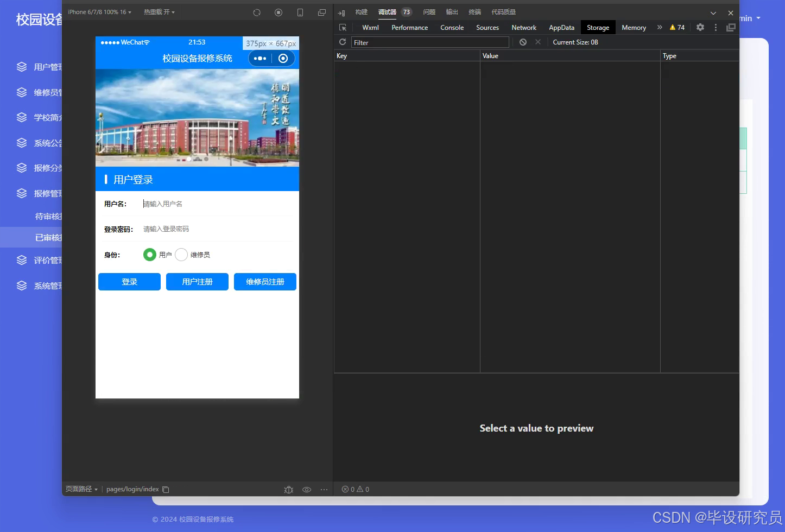Switch to the 代码质量 tab
The width and height of the screenshot is (785, 532).
click(x=503, y=12)
